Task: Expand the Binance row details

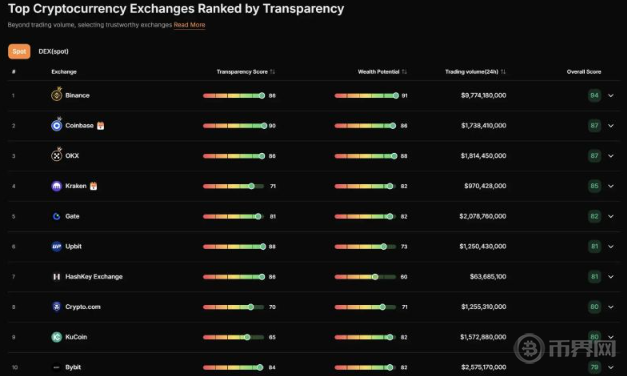Action: [611, 96]
